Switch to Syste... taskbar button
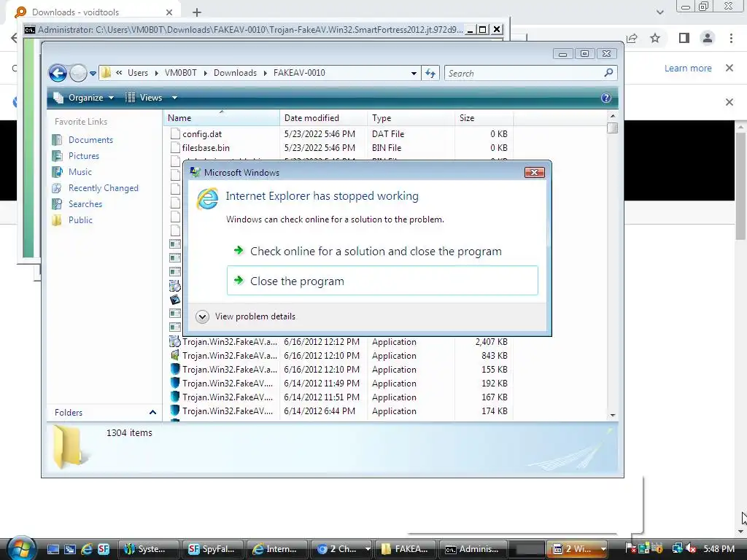Screen dimensions: 747x560 (148, 549)
